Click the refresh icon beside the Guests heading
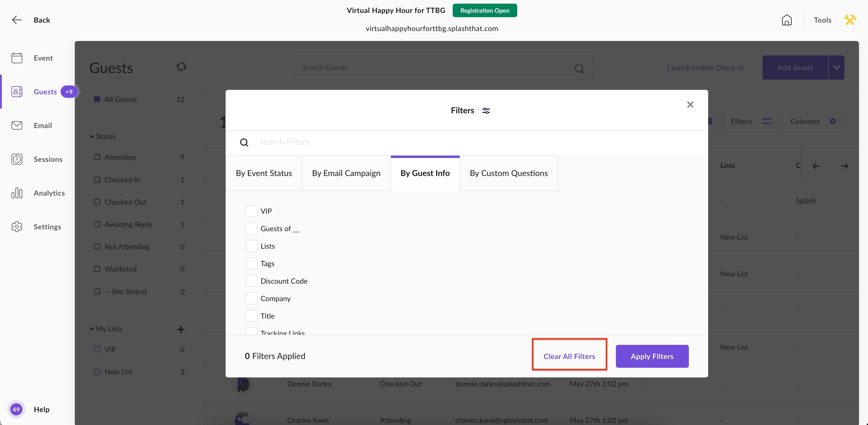Viewport: 868px width, 425px height. coord(181,67)
